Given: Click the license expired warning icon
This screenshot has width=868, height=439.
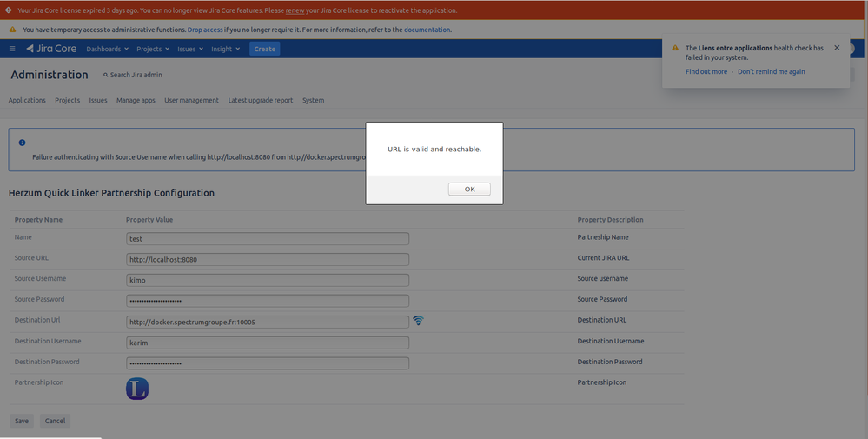Looking at the screenshot, I should [x=9, y=10].
